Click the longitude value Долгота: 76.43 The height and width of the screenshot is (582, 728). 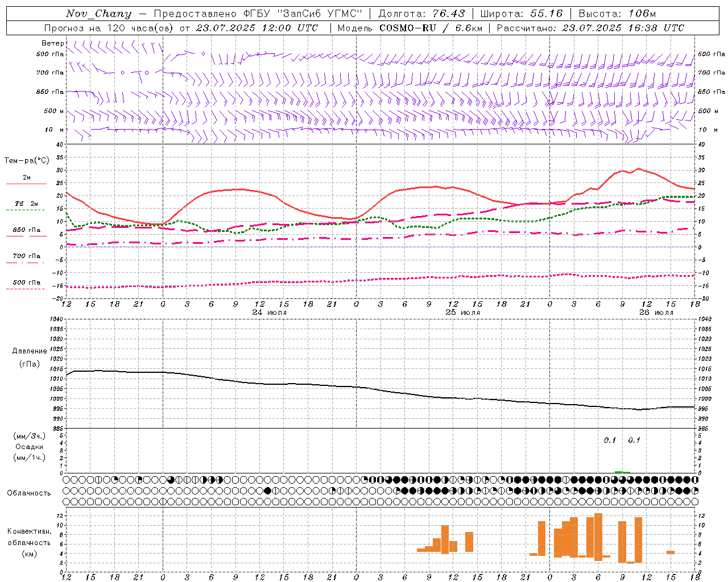click(x=421, y=14)
